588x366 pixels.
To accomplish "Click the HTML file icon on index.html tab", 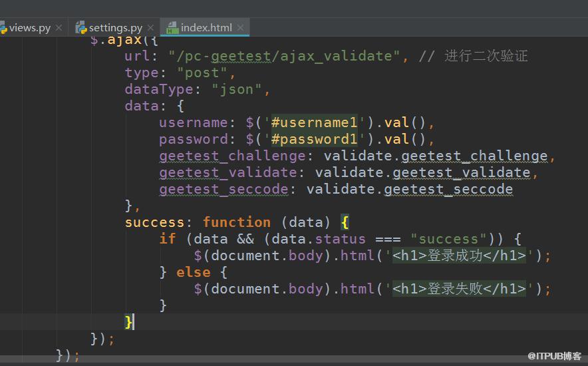I will pos(172,28).
